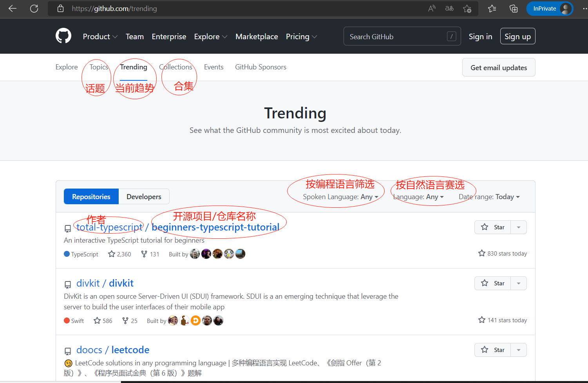Open the Date range Today dropdown
588x383 pixels.
pyautogui.click(x=489, y=197)
